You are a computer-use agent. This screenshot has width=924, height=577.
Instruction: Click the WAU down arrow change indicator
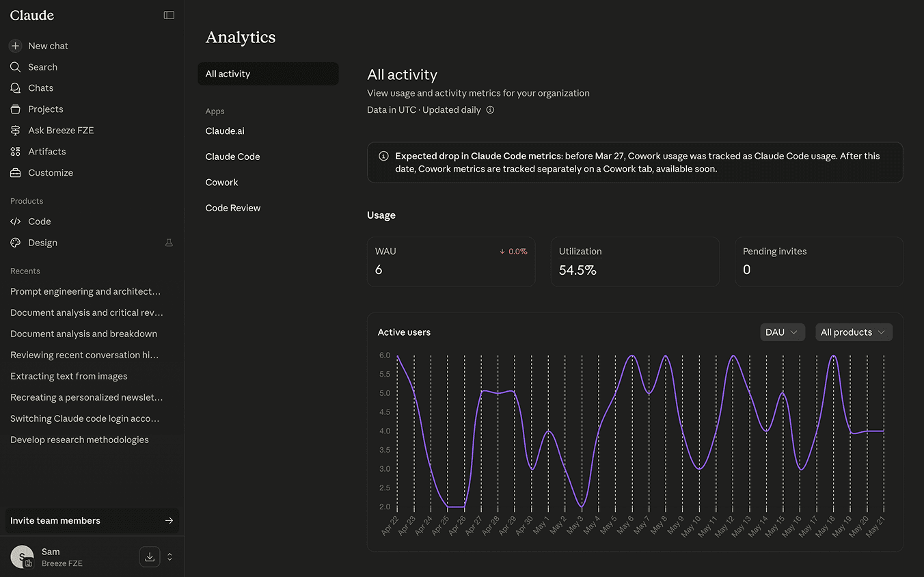tap(513, 252)
